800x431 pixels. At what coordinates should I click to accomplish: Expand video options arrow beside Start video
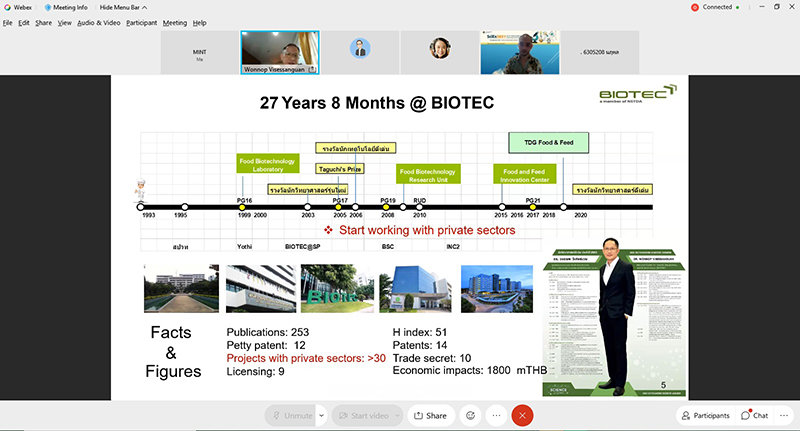coord(398,415)
